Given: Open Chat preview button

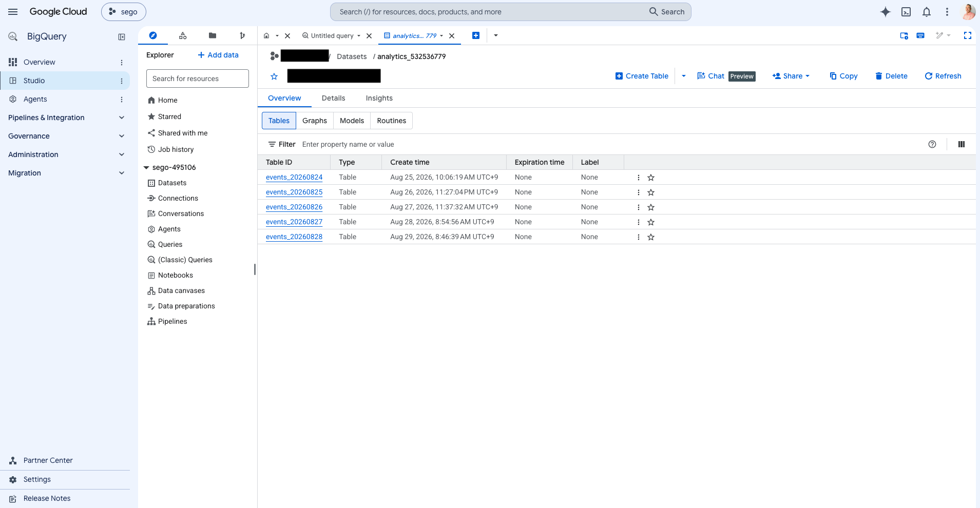Looking at the screenshot, I should pos(726,76).
